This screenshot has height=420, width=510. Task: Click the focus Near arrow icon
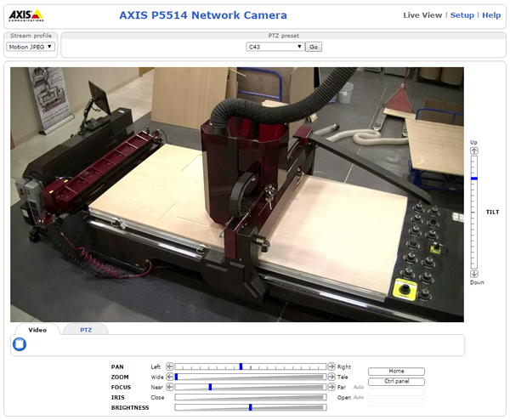[x=170, y=387]
